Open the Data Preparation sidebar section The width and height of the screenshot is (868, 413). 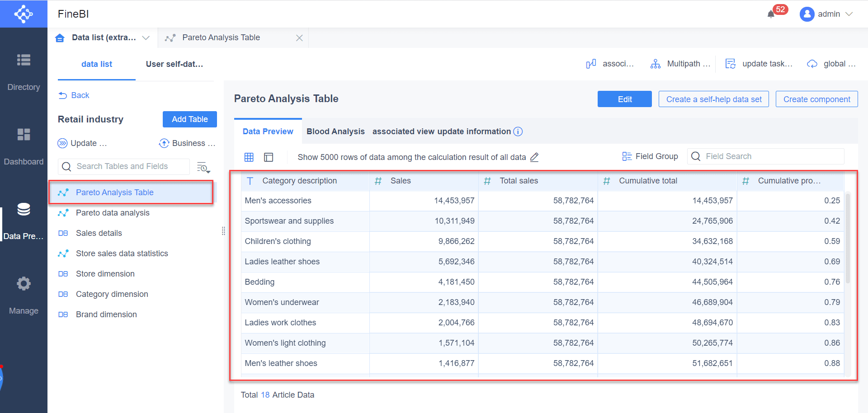click(x=24, y=221)
